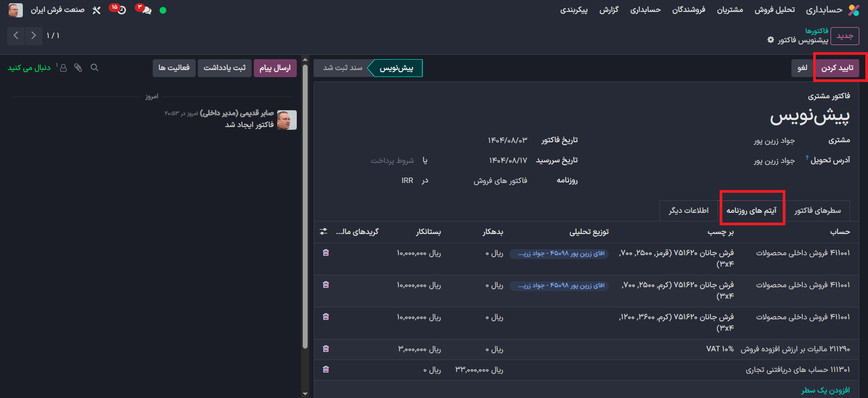Toggle the دنبال می کنید following button
Screen dimensions: 868x398
(29, 68)
